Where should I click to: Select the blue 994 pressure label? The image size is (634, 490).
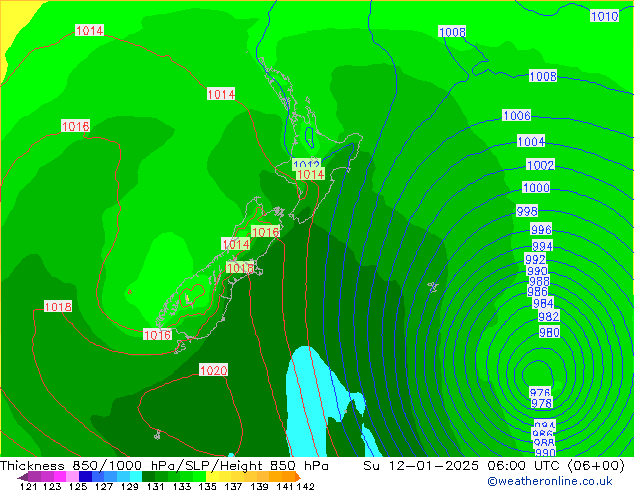[x=542, y=246]
